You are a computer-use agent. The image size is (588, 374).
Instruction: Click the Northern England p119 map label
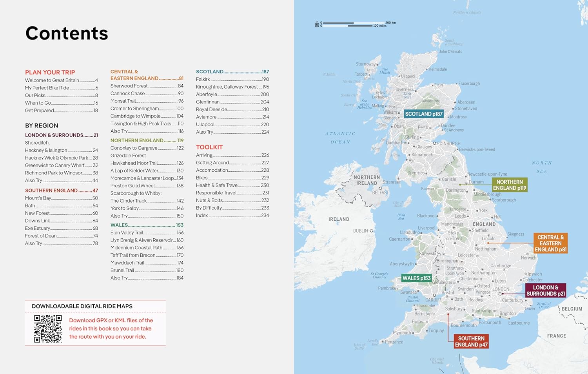click(509, 185)
